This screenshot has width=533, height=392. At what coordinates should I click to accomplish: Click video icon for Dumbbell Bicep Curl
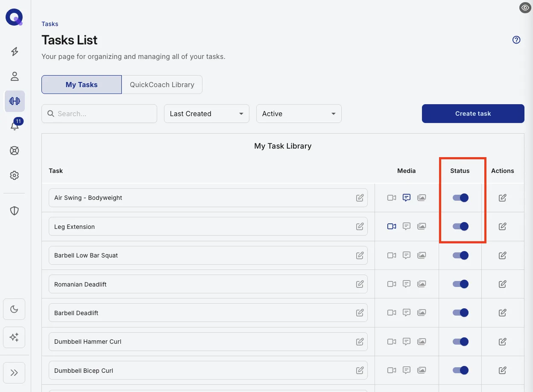(392, 370)
